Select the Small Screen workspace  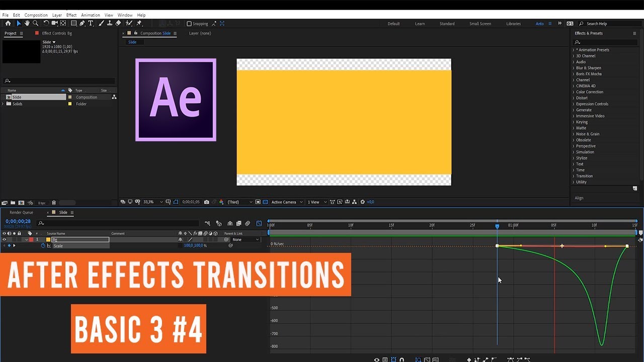coord(480,24)
